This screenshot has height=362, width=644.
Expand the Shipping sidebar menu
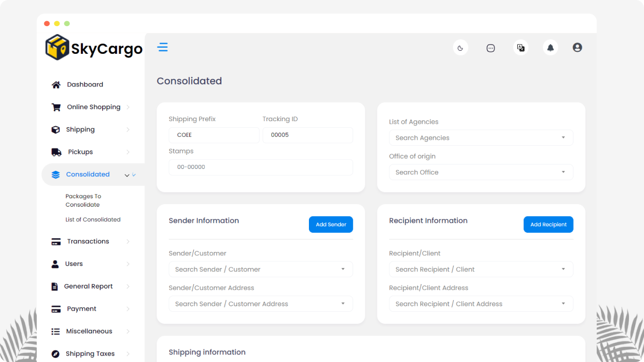(80, 130)
